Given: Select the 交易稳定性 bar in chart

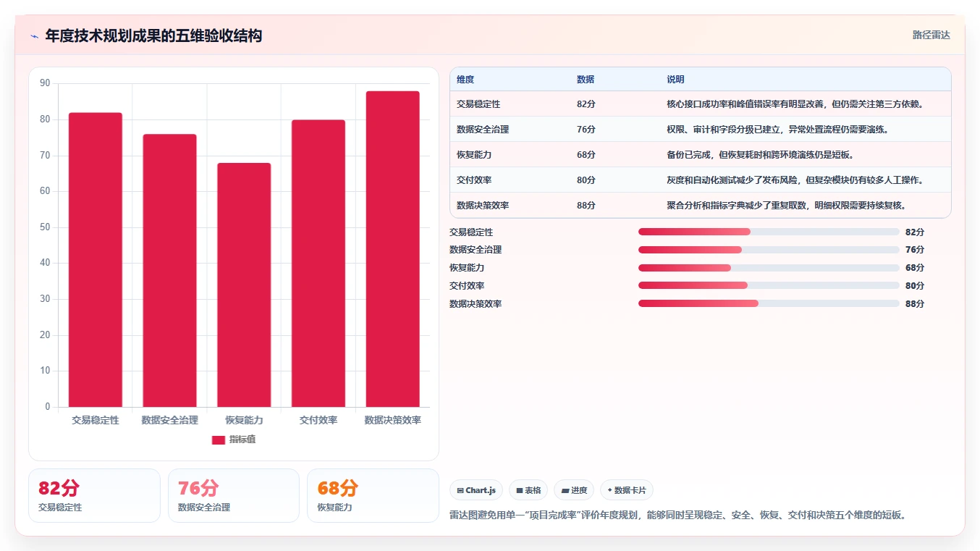Looking at the screenshot, I should coord(95,260).
